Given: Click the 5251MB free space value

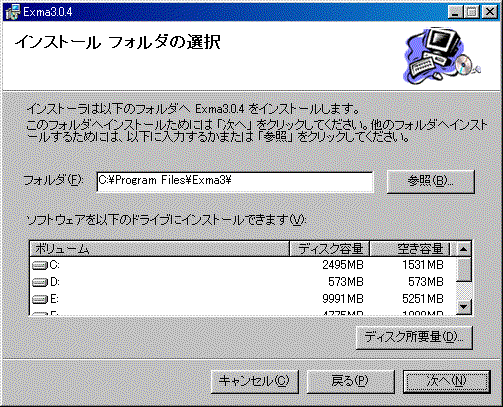Looking at the screenshot, I should click(423, 299).
